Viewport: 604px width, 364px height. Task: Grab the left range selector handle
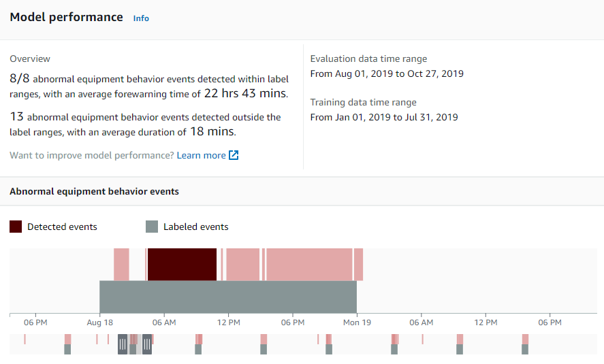pyautogui.click(x=123, y=344)
